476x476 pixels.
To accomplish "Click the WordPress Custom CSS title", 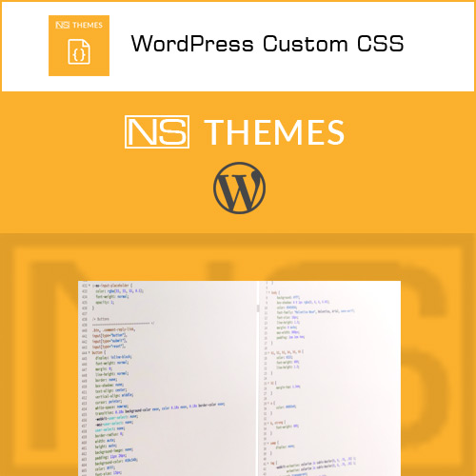I will pos(268,44).
